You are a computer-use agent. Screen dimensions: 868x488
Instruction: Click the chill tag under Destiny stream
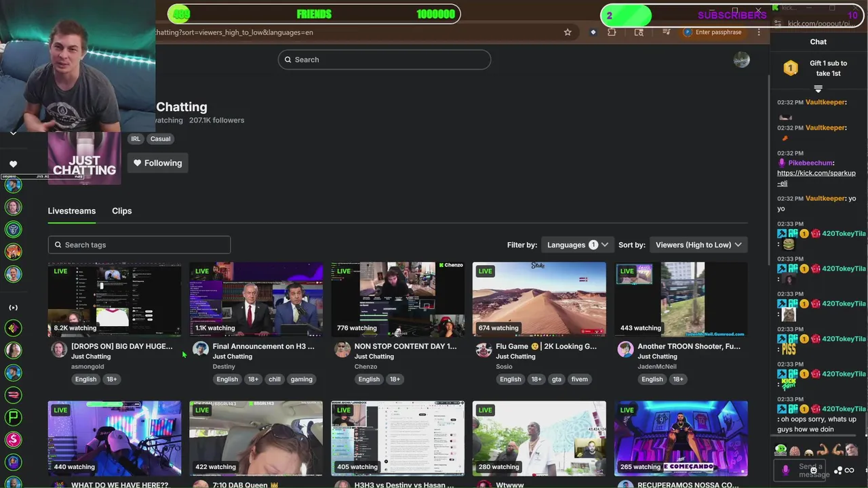pyautogui.click(x=275, y=380)
